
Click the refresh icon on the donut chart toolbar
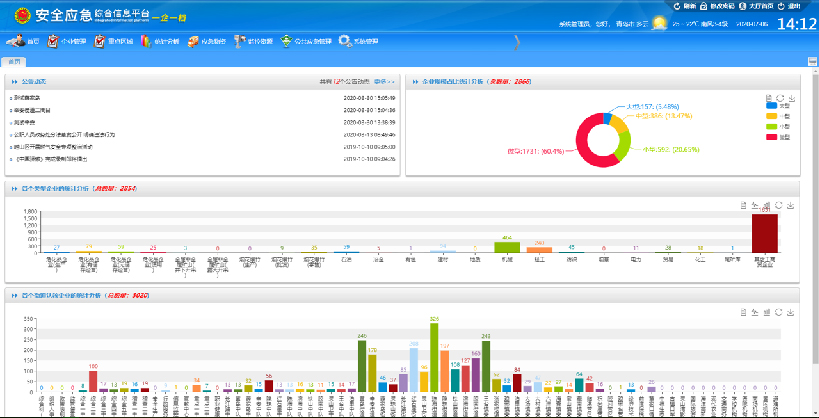pyautogui.click(x=781, y=96)
